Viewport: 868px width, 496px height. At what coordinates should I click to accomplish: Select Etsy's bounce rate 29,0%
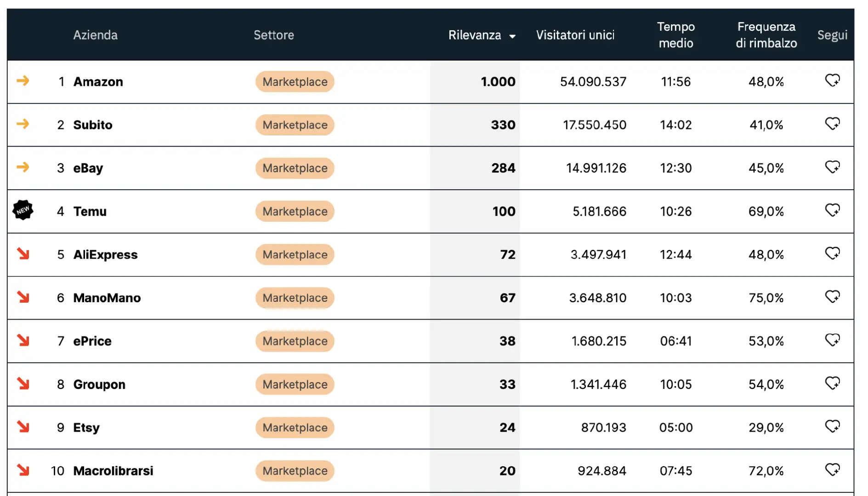[766, 428]
